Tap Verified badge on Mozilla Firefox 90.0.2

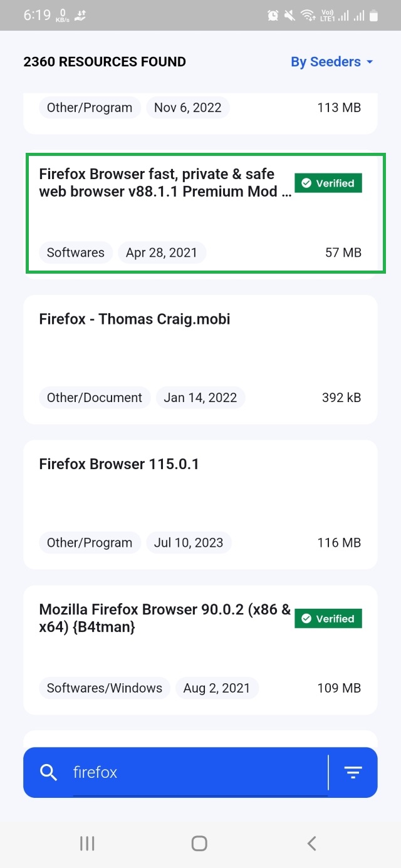tap(328, 619)
